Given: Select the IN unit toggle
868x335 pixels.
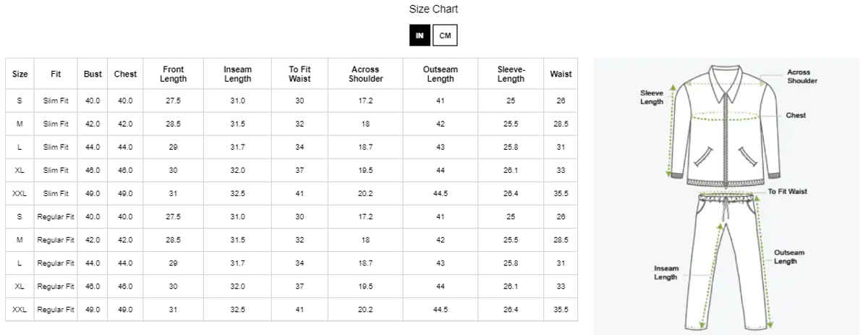Looking at the screenshot, I should tap(420, 35).
